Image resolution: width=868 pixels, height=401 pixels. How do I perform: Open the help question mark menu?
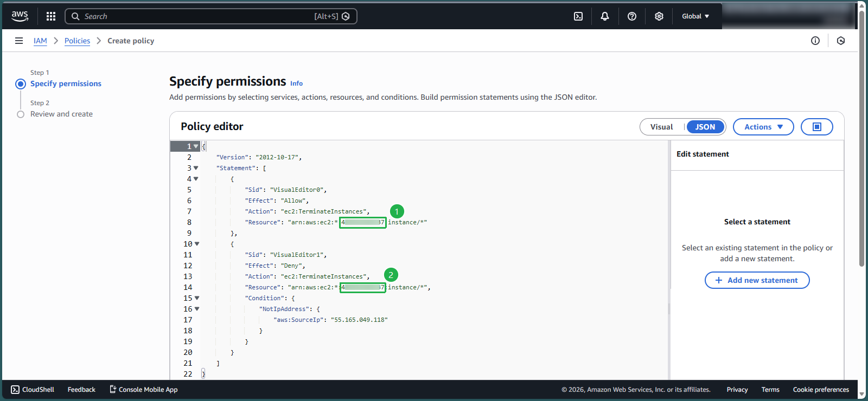pos(632,16)
